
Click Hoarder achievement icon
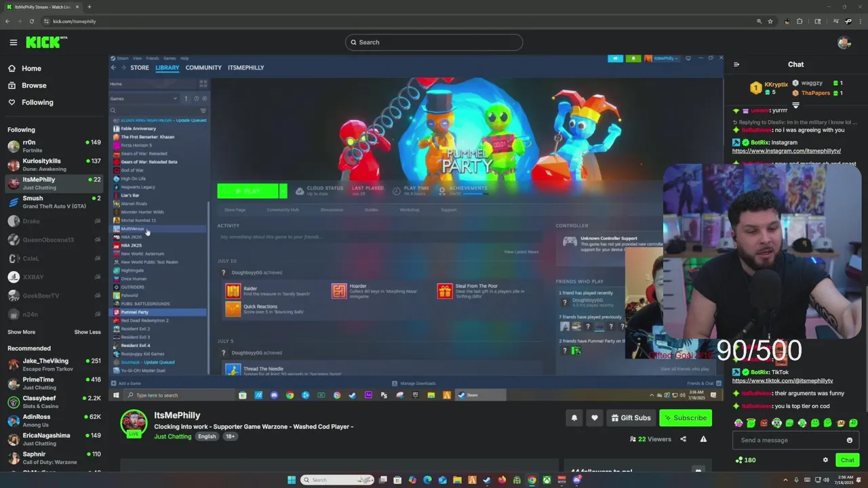point(339,291)
